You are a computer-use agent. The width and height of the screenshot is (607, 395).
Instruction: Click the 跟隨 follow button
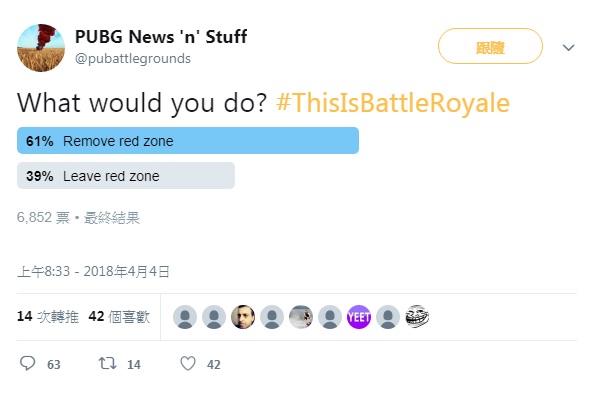click(x=490, y=46)
